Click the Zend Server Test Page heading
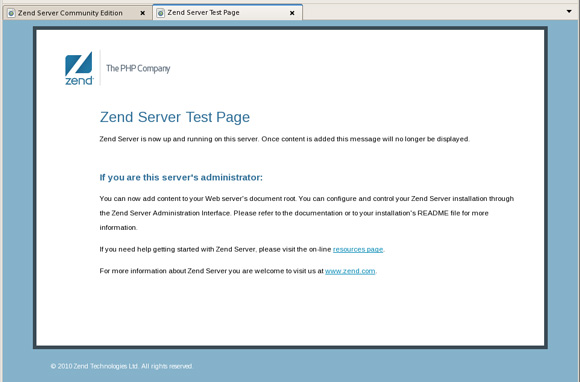The width and height of the screenshot is (580, 382). (x=175, y=117)
